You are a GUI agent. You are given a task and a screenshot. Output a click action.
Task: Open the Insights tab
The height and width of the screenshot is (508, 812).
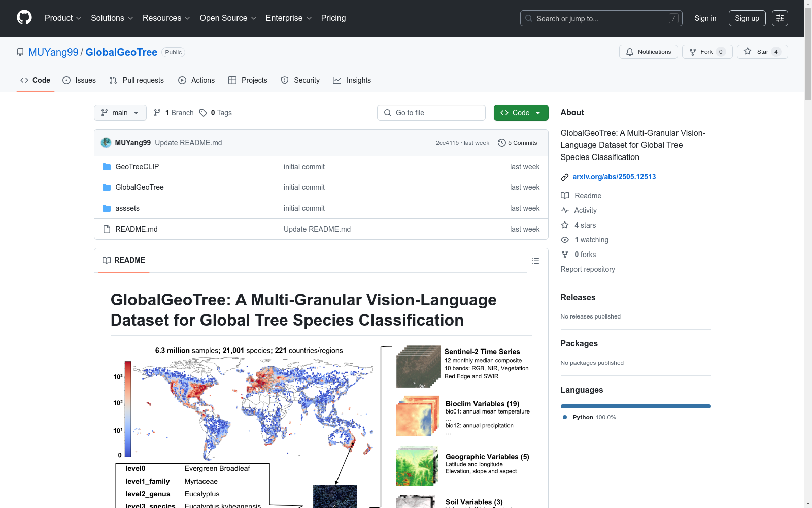[352, 80]
